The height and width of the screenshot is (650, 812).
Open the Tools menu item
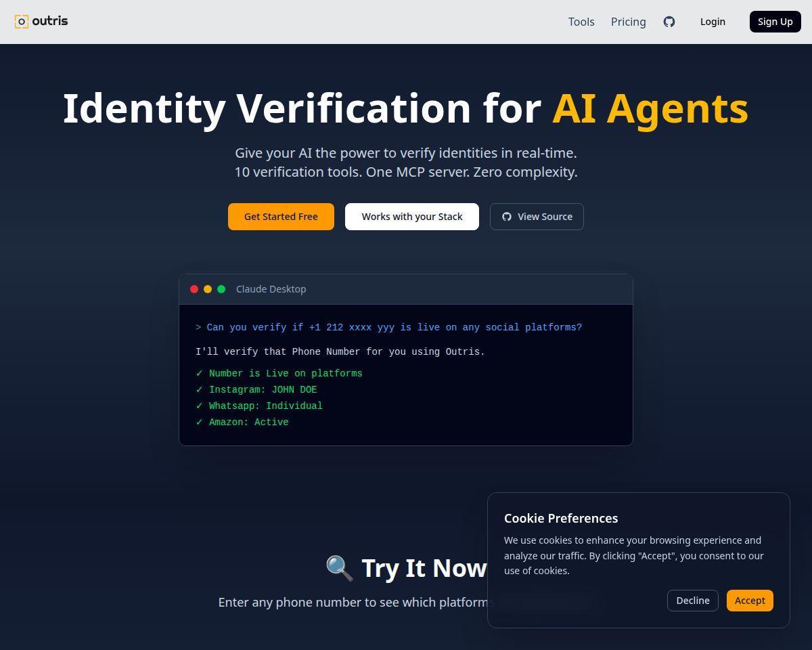[x=581, y=22]
